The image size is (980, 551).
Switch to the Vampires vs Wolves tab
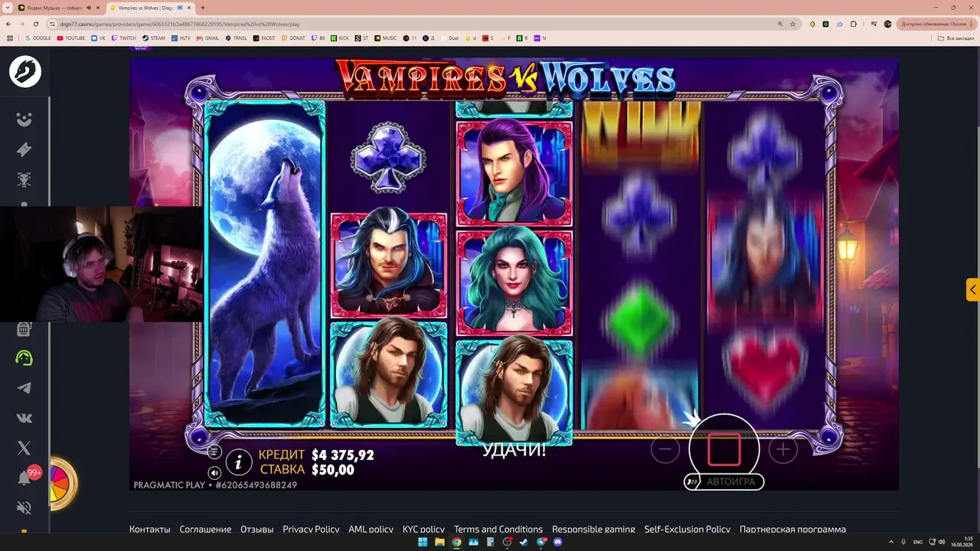pyautogui.click(x=151, y=8)
